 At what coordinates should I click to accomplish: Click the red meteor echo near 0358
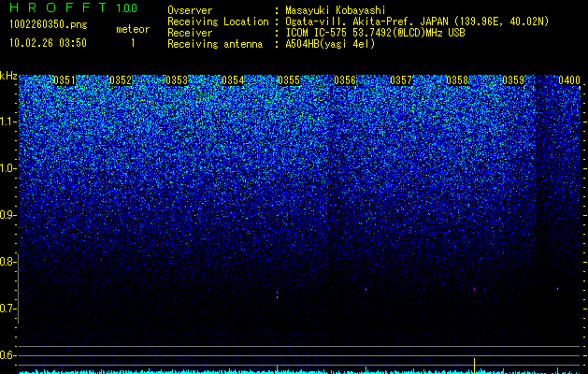click(x=474, y=289)
